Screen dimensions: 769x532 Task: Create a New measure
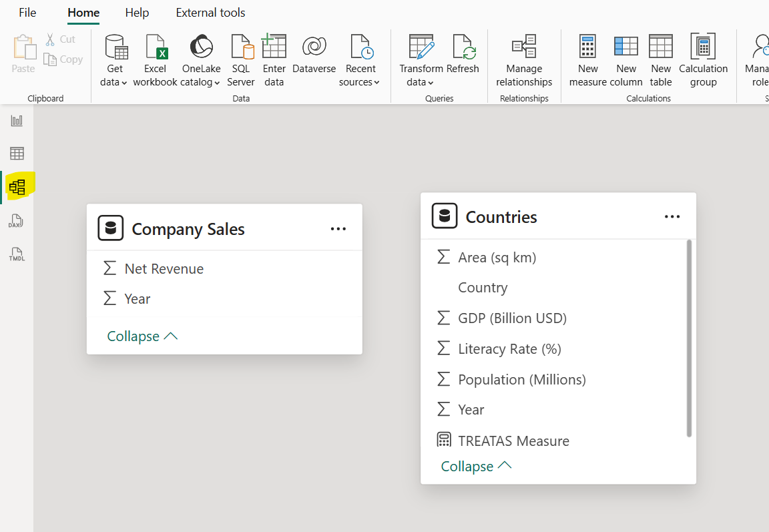point(587,60)
